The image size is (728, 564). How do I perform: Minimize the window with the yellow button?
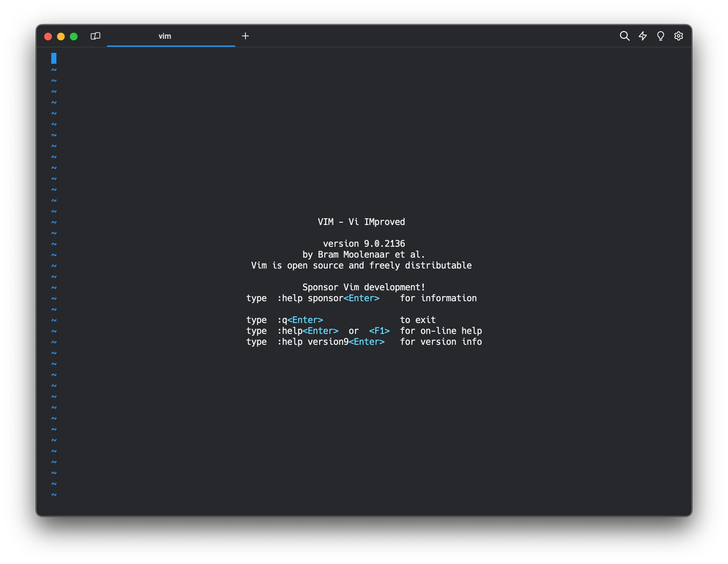click(61, 36)
